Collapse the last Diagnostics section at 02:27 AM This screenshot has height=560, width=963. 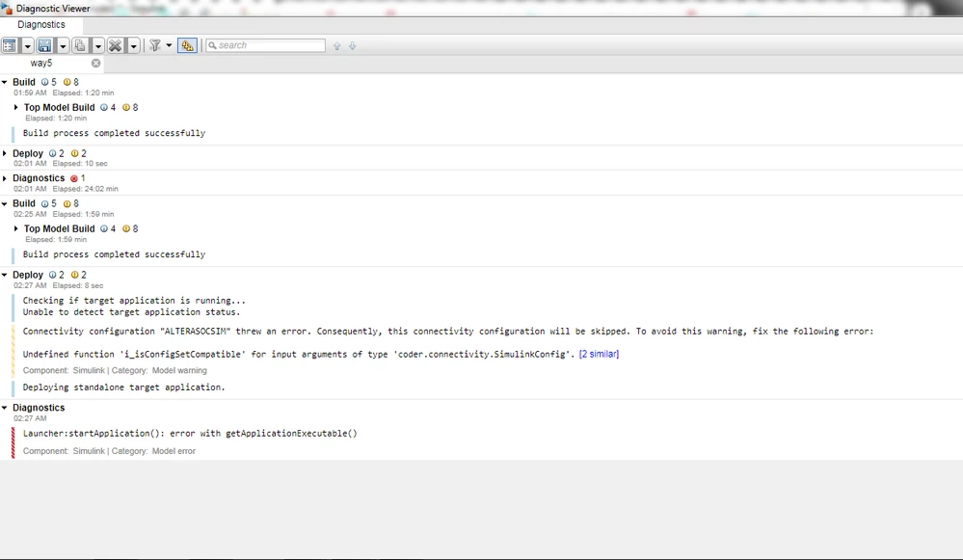[5, 408]
